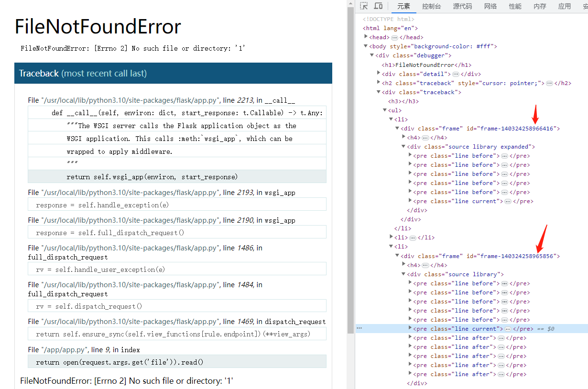The width and height of the screenshot is (588, 389).
Task: Collapse the body element in the DOM tree
Action: click(x=366, y=46)
